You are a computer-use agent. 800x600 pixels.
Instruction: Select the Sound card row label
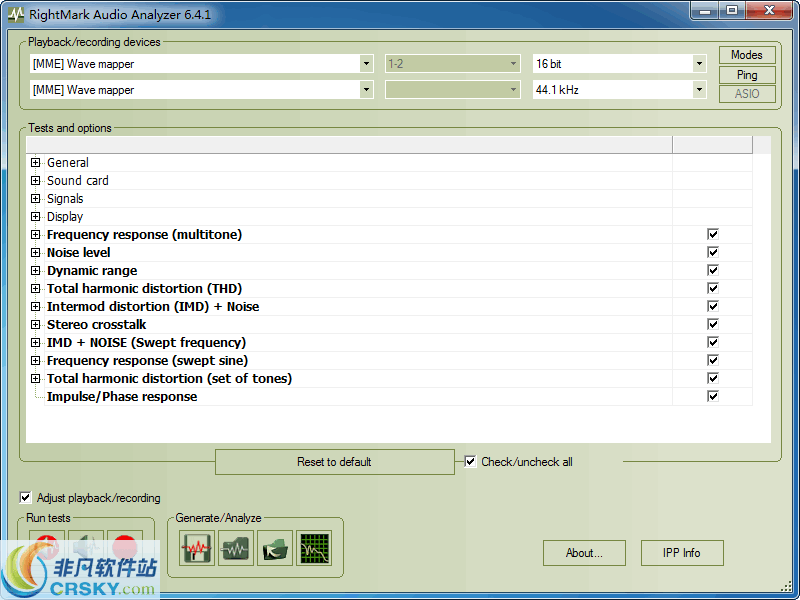point(78,181)
